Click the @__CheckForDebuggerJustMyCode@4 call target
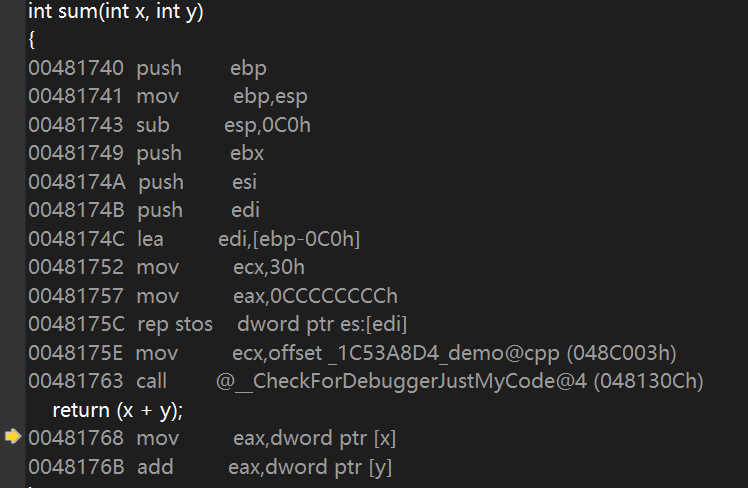Viewport: 748px width, 488px height. pos(401,382)
